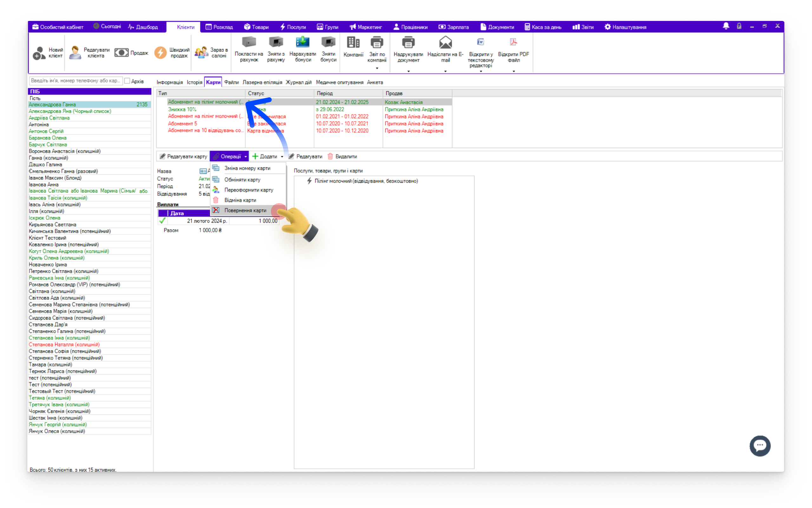Click Звіт по компанії printer icon
This screenshot has width=812, height=508.
(x=377, y=42)
